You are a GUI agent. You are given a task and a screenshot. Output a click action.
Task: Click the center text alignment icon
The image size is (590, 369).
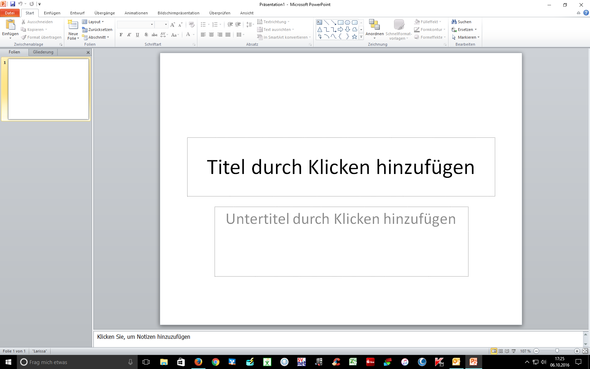click(211, 35)
